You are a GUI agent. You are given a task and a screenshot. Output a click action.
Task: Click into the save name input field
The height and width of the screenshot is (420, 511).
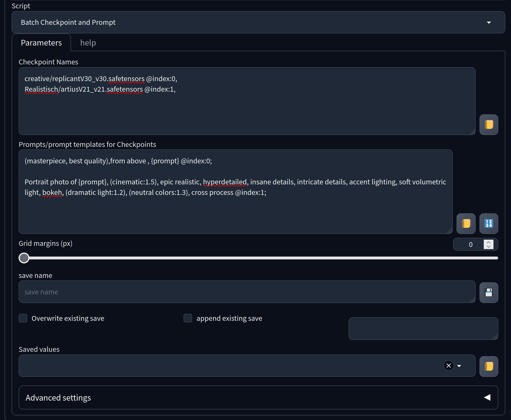[x=247, y=292]
